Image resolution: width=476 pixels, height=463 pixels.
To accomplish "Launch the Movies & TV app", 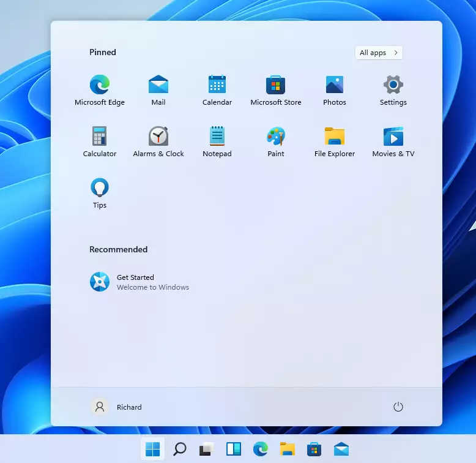I will [393, 141].
